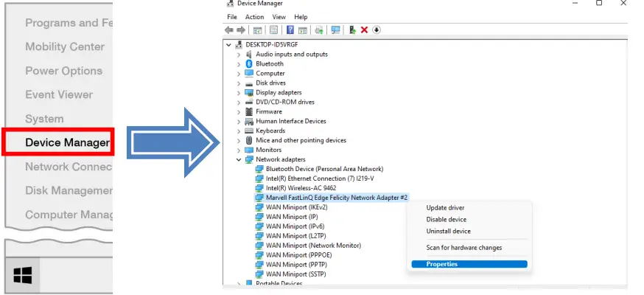
Task: Select WAN Miniport (PPPOE)
Action: point(298,255)
